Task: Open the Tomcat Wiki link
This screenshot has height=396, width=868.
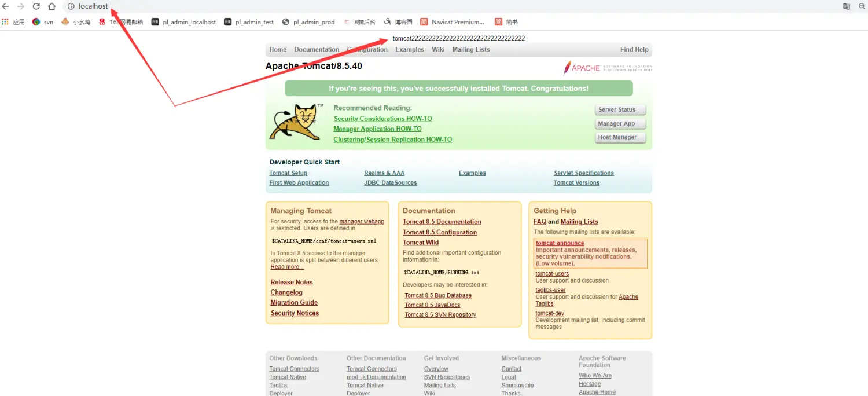Action: coord(421,243)
